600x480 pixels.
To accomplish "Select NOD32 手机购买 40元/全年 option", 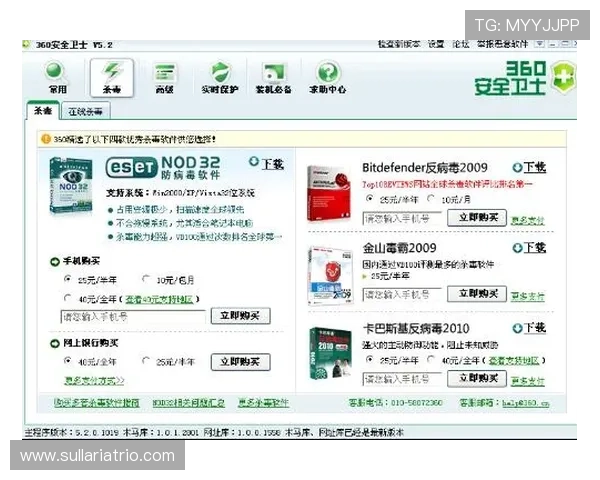I will [68, 298].
